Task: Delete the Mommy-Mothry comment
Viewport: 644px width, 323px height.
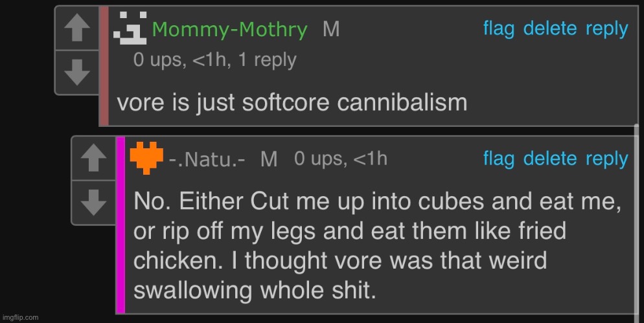Action: (550, 28)
